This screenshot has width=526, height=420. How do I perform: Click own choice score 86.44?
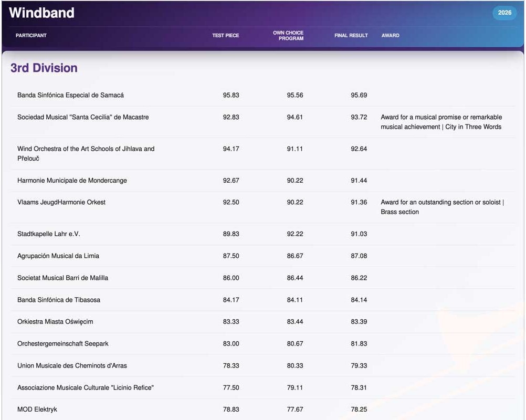[x=295, y=278]
